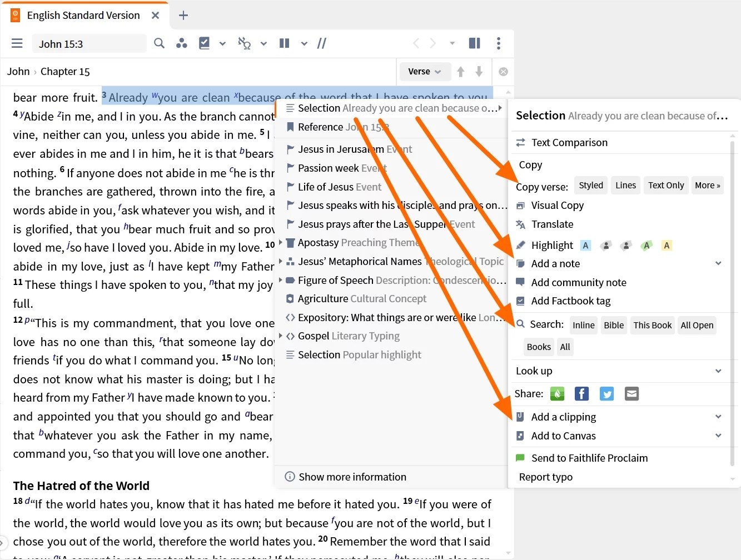Click the search magnifier icon in toolbar
This screenshot has height=560, width=741.
click(159, 43)
